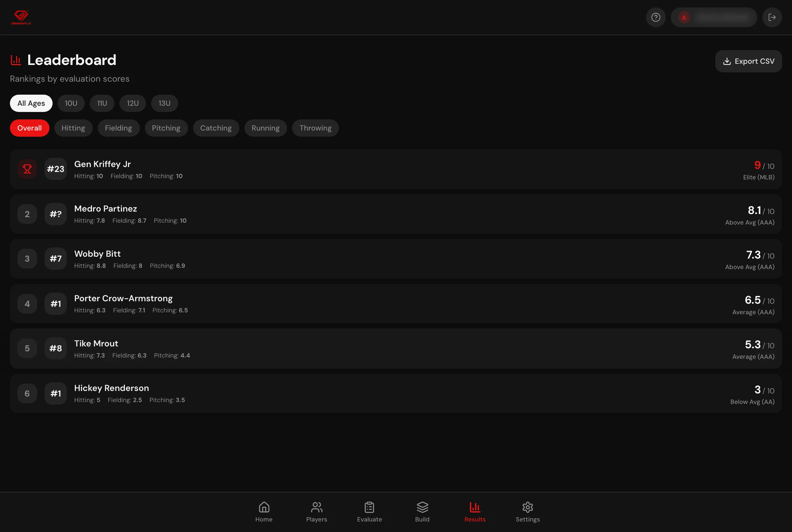Click the DiamondAudit logo
792x532 pixels.
click(x=21, y=17)
